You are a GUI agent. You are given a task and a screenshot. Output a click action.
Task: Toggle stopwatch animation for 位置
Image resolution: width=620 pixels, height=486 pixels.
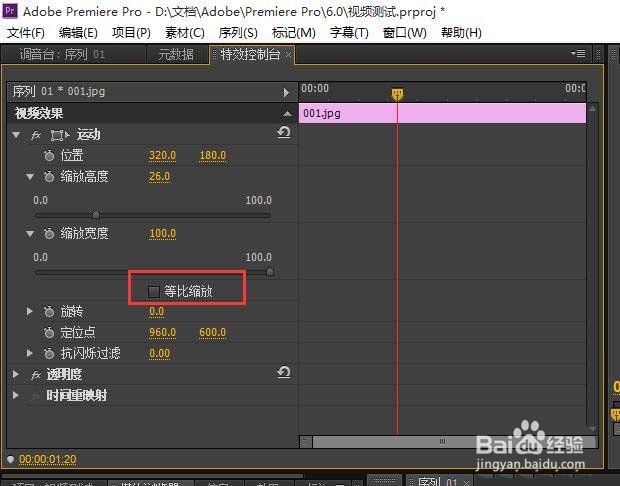[49, 155]
